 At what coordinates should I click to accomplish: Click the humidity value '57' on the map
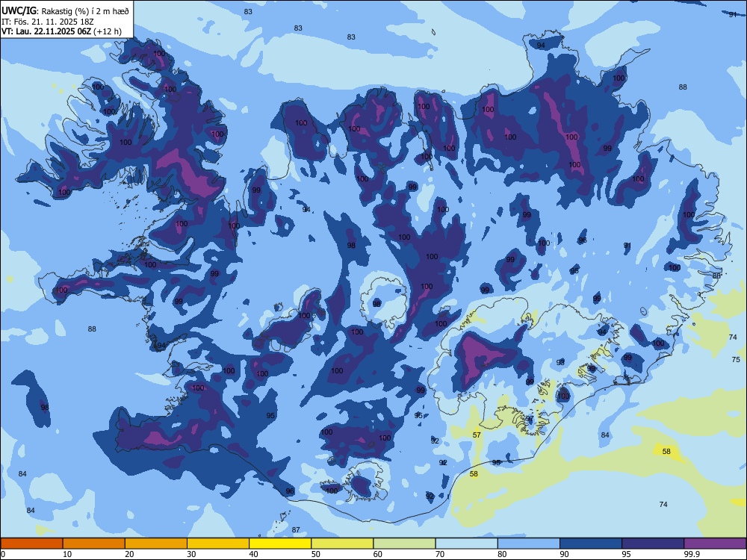pyautogui.click(x=477, y=435)
